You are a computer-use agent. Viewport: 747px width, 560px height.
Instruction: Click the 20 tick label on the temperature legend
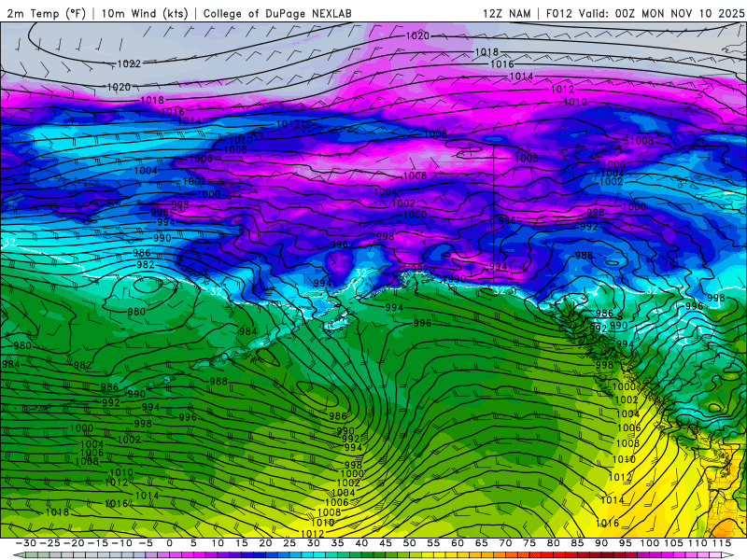coord(265,543)
